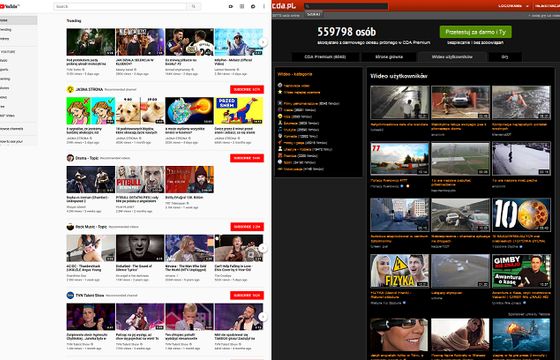Click the 'Wideo użytkowników' section heading
The image size is (560, 360).
(x=399, y=76)
